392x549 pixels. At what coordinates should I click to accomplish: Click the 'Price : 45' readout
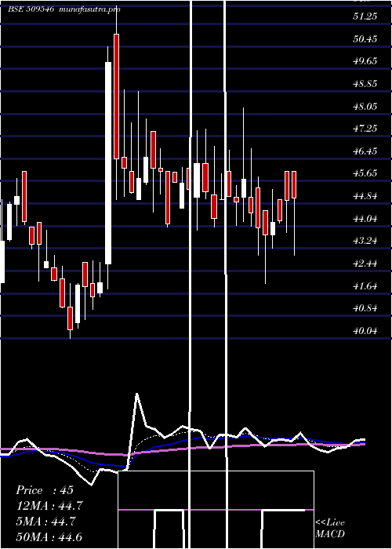45,490
